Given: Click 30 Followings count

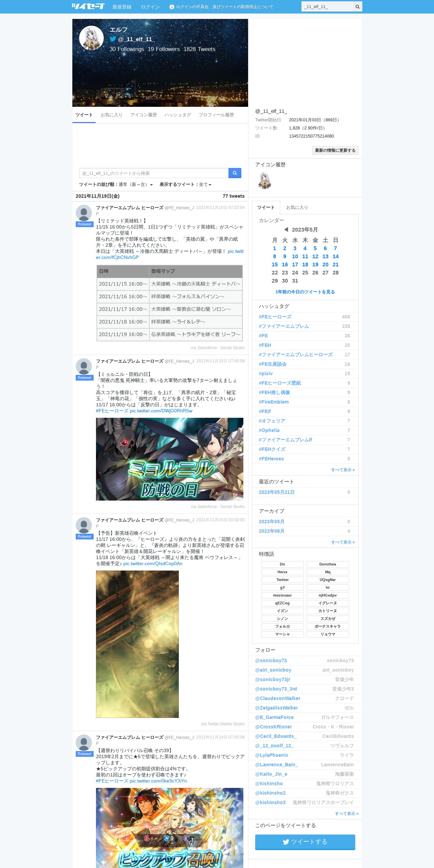Looking at the screenshot, I should point(127,49).
